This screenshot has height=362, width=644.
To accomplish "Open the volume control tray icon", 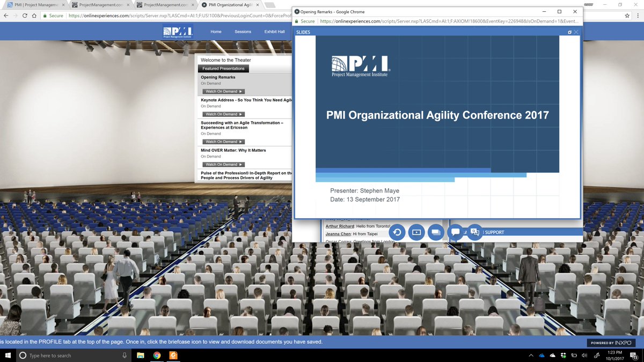I will pos(583,355).
